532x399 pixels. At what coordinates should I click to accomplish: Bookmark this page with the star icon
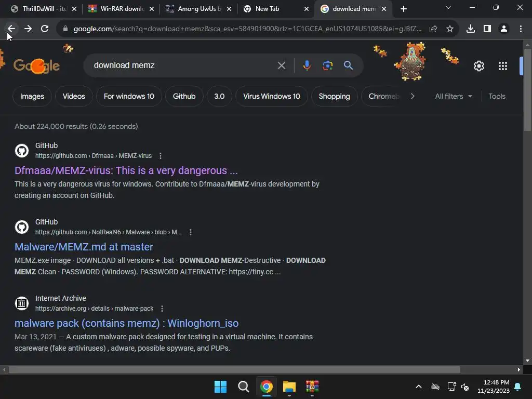pos(450,29)
